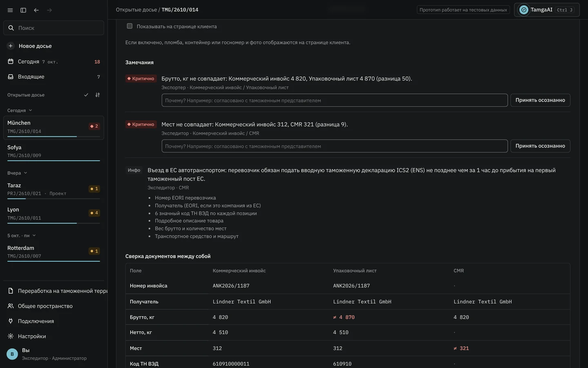Click the progress bar under Taraz dossier
The height and width of the screenshot is (368, 588).
click(53, 199)
